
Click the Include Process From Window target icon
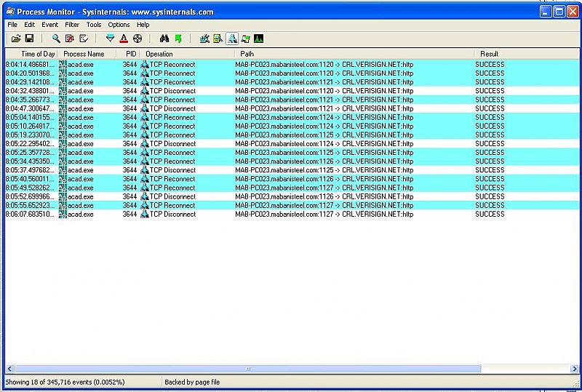[x=137, y=39]
